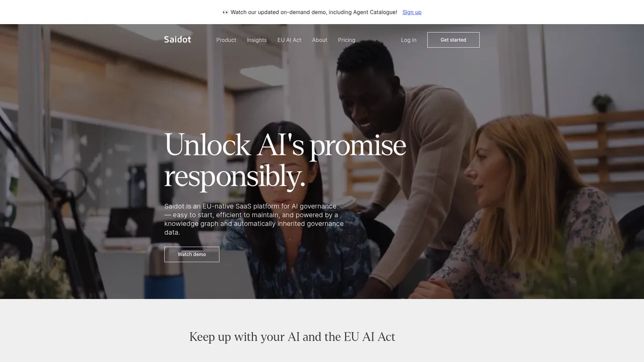Image resolution: width=644 pixels, height=362 pixels.
Task: Open the Insights navigation menu
Action: tap(257, 40)
